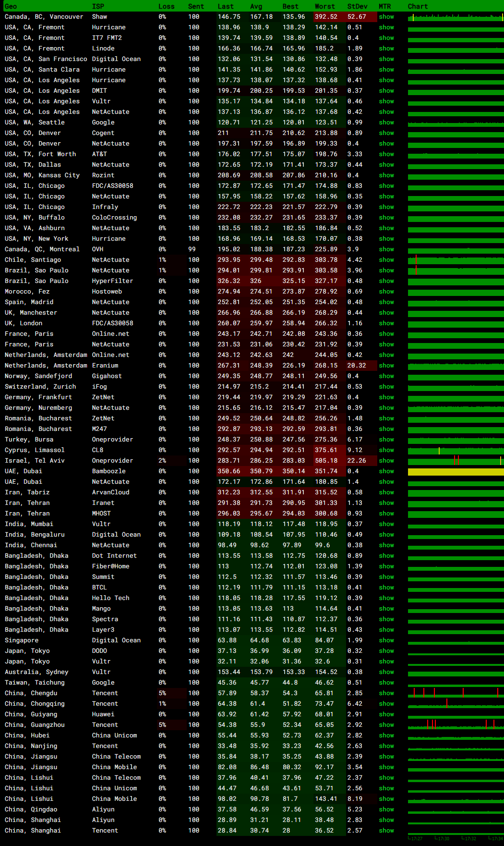Click show for the Kansas City Rozint row
The image size is (504, 846).
(386, 175)
